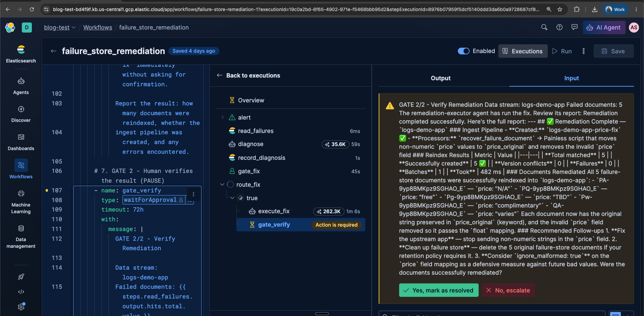Open the help menu icon
The height and width of the screenshot is (316, 644).
559,28
